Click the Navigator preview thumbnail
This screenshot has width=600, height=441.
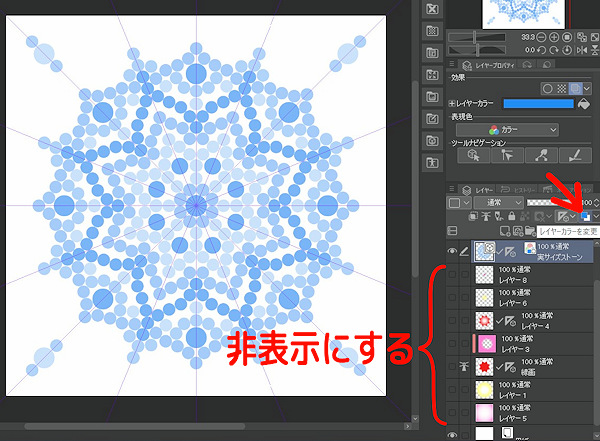point(523,14)
